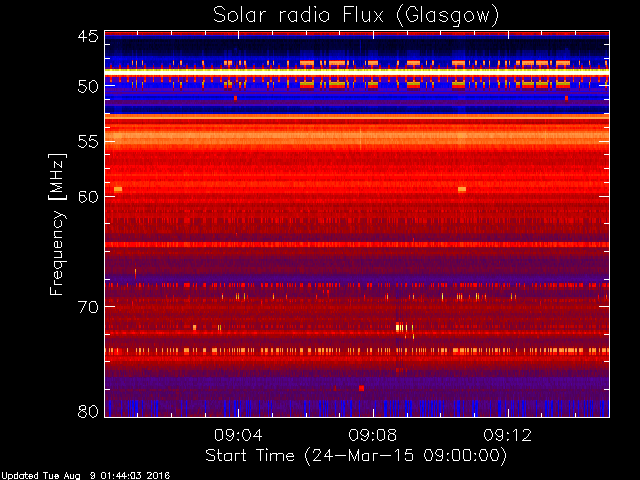Click the 'Frequency [MHz]' axis label
640x480 pixels.
pyautogui.click(x=57, y=224)
